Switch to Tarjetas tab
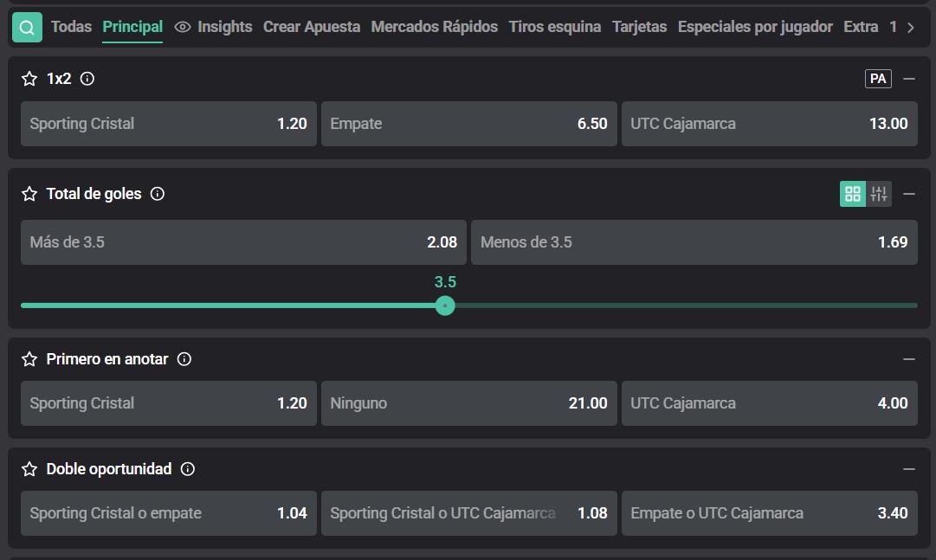Image resolution: width=936 pixels, height=560 pixels. 639,27
